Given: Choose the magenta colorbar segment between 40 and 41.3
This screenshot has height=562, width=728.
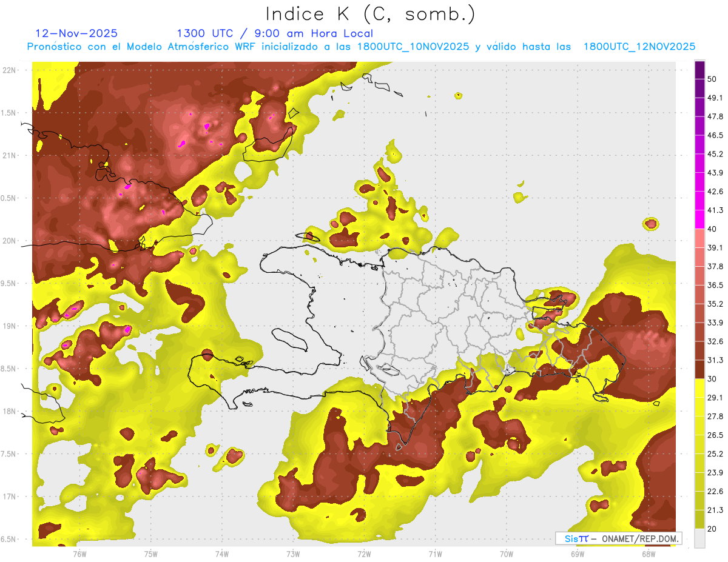Looking at the screenshot, I should pyautogui.click(x=699, y=219).
